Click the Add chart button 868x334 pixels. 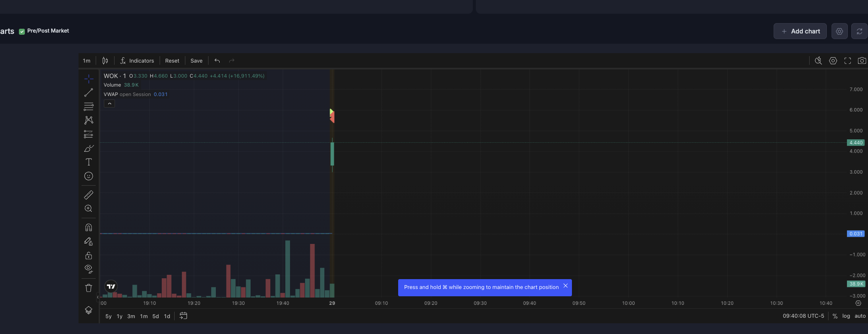[800, 31]
